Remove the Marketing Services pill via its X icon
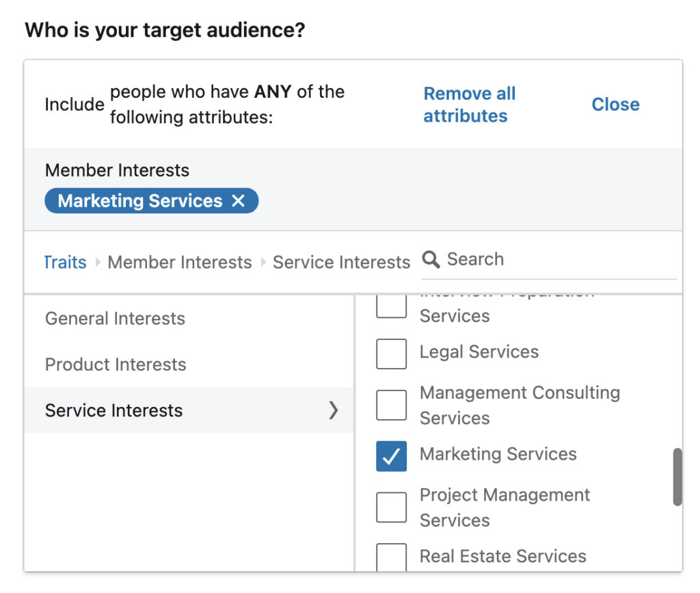This screenshot has width=700, height=593. coord(238,200)
